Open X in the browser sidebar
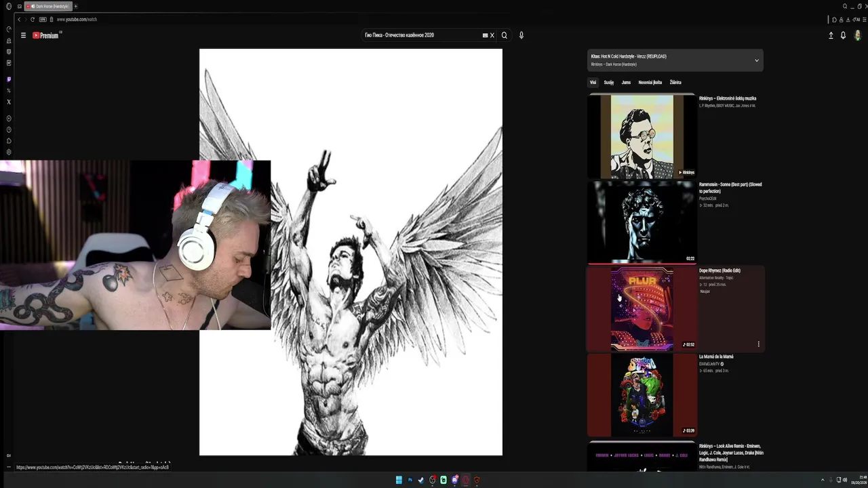Screen dimensions: 868x488 click(9, 102)
